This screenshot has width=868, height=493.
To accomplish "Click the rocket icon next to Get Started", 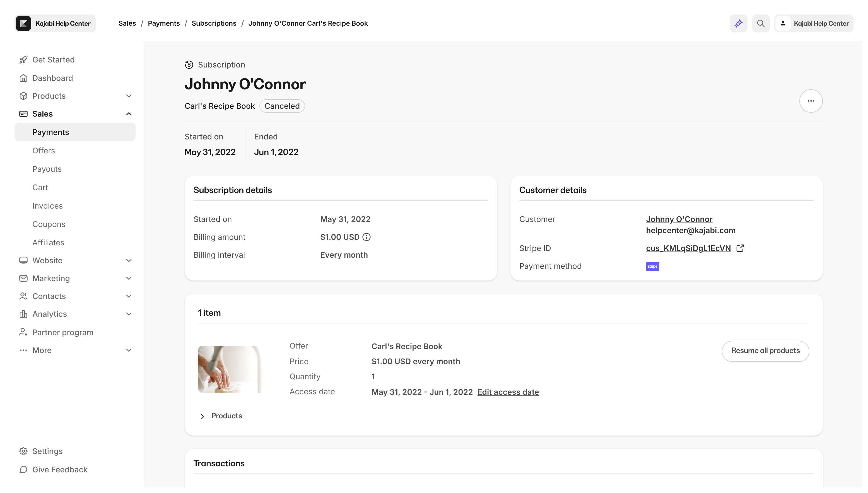I will [23, 60].
